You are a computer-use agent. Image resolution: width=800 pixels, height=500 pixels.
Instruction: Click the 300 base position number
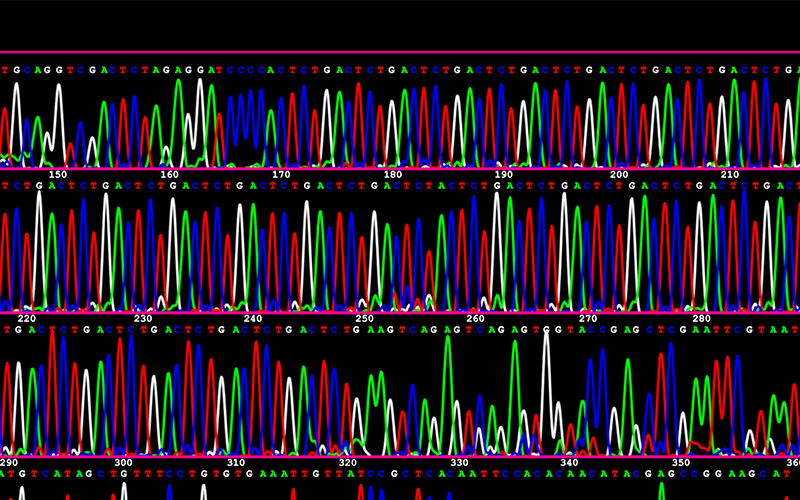pos(123,463)
